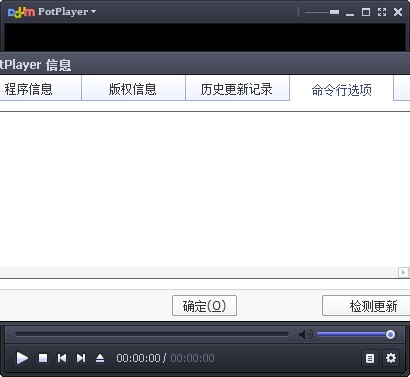Viewport: 410px width, 377px height.
Task: Mute audio via the speaker icon
Action: [x=305, y=334]
